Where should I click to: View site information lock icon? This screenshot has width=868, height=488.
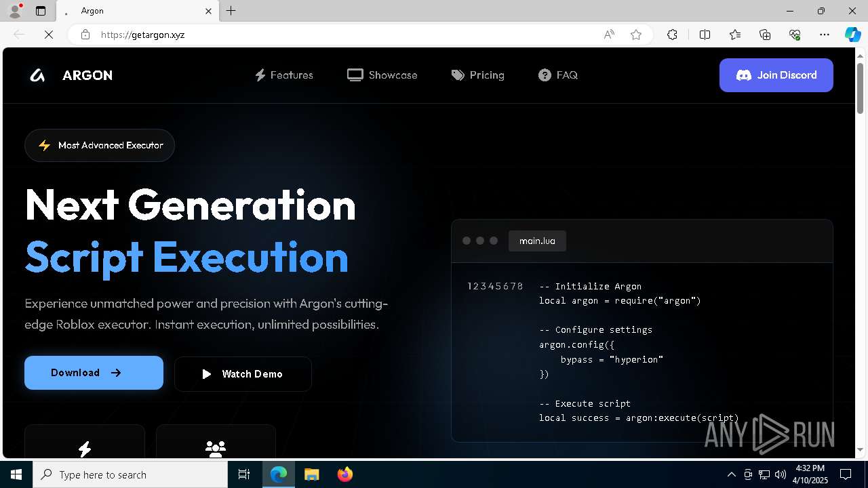pos(85,35)
